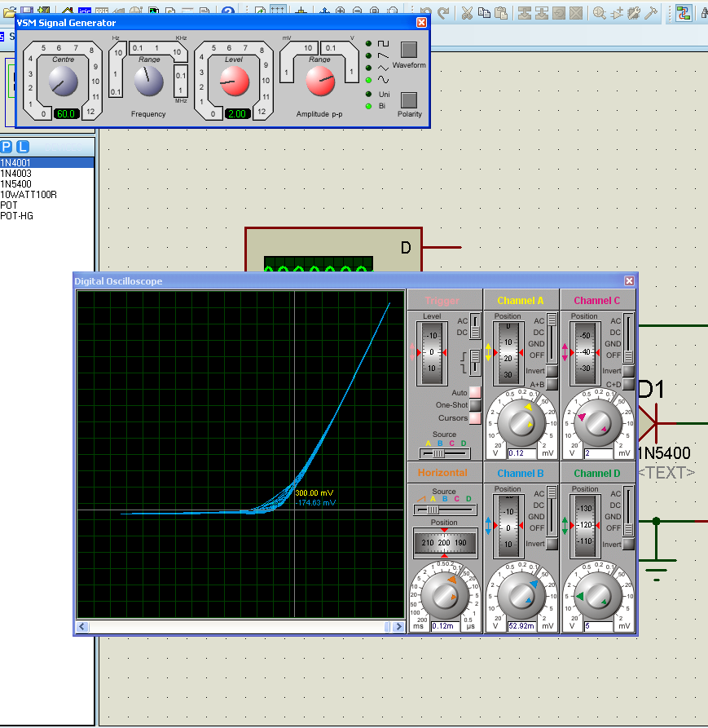This screenshot has width=708, height=728.
Task: Click the Horizontal timebase knob
Action: pyautogui.click(x=444, y=596)
